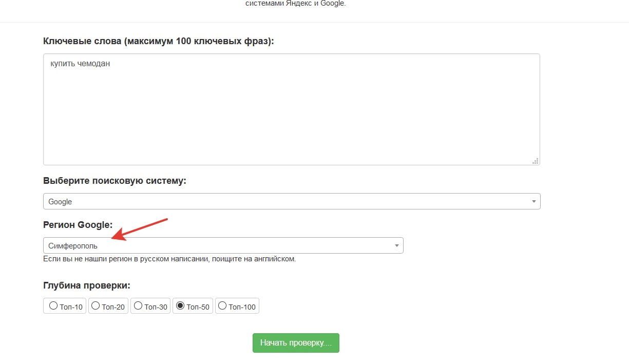Click the 'Глубина проверки:' label
Image resolution: width=629 pixels, height=364 pixels.
click(87, 285)
